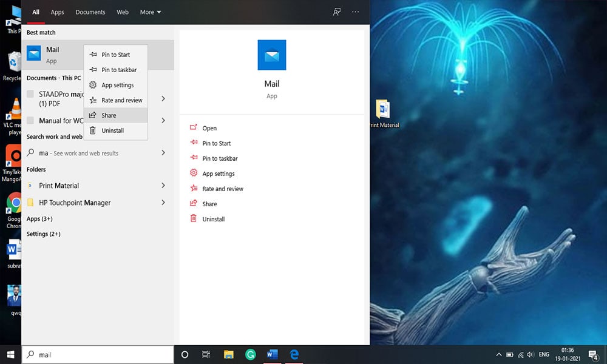Screen dimensions: 607x364
Task: Choose Pin to taskbar in context menu
Action: click(116, 70)
